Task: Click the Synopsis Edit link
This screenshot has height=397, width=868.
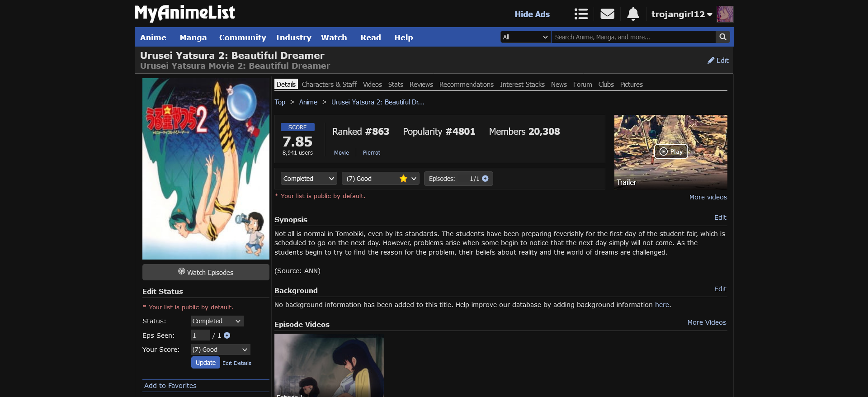Action: pyautogui.click(x=720, y=217)
